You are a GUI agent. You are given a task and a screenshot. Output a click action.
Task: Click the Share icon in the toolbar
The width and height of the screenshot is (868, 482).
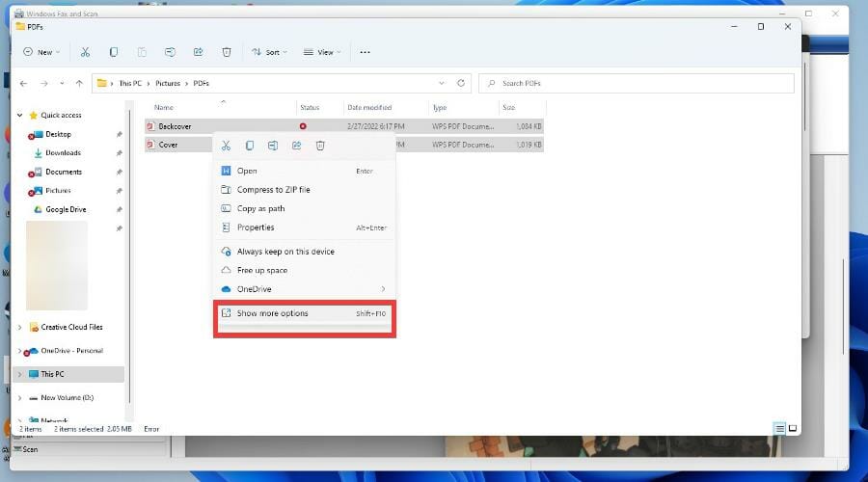[x=198, y=52]
